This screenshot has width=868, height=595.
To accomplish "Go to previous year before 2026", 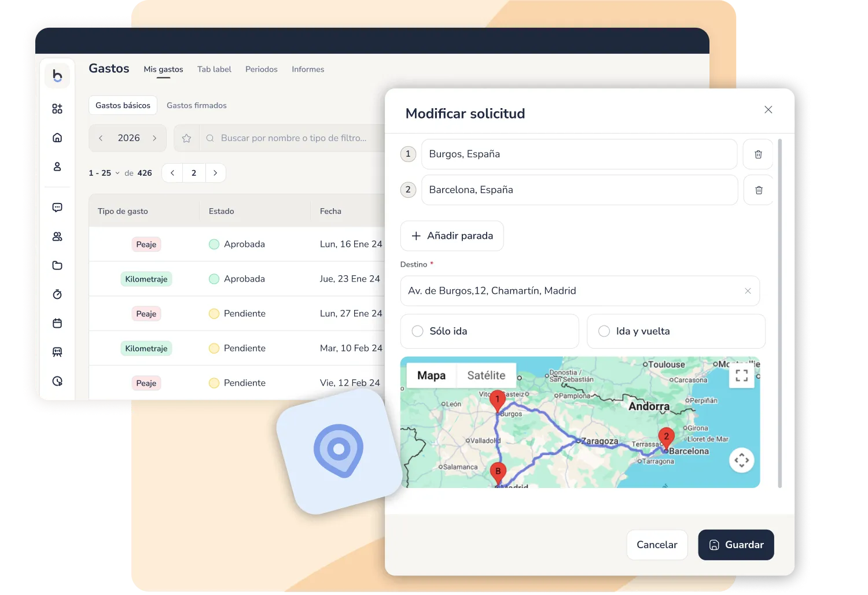I will (101, 138).
